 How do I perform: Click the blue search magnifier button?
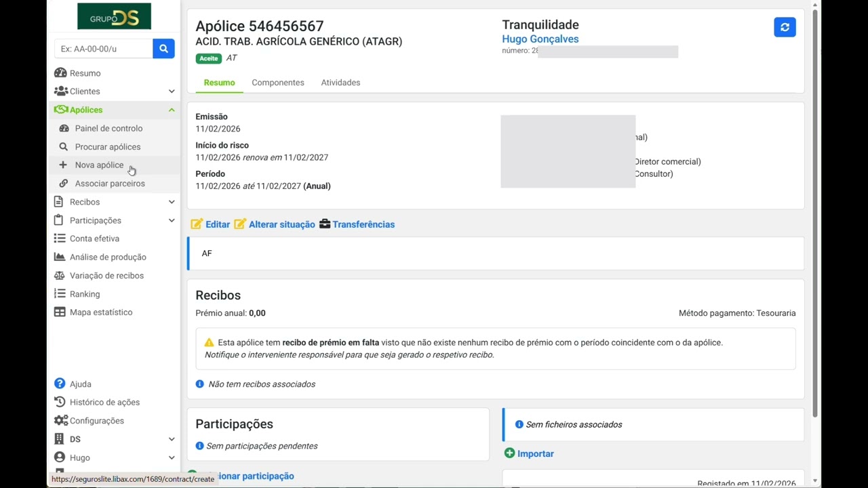click(x=163, y=49)
